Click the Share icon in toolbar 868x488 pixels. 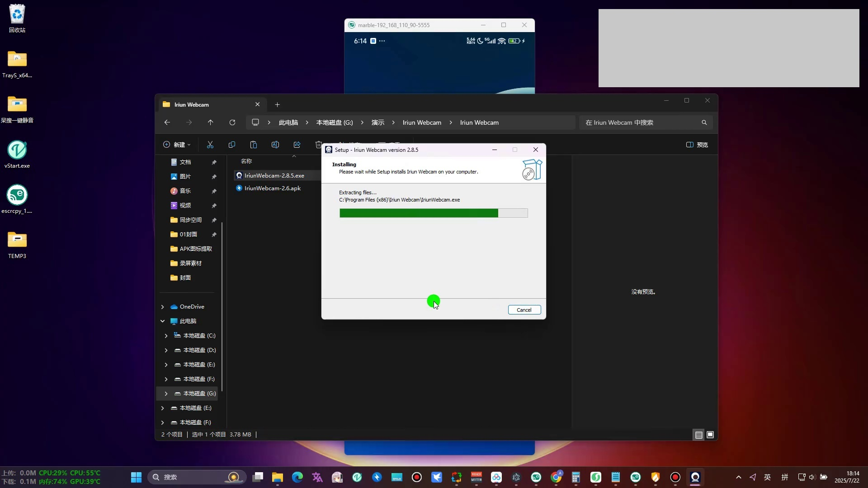[297, 145]
